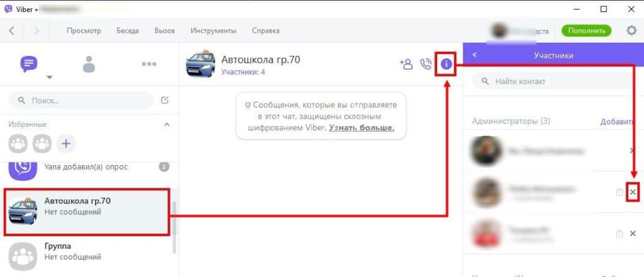Click the Участники panel title
The height and width of the screenshot is (277, 644).
point(553,55)
